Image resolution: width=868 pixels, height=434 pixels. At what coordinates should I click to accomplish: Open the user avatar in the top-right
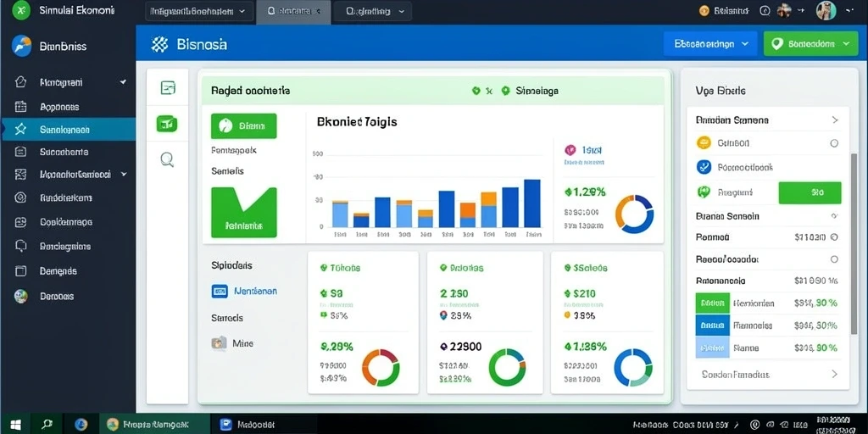coord(826,10)
